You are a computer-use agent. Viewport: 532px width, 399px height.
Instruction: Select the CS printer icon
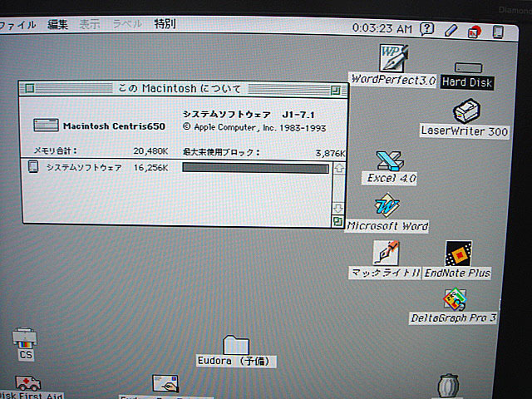pyautogui.click(x=25, y=338)
